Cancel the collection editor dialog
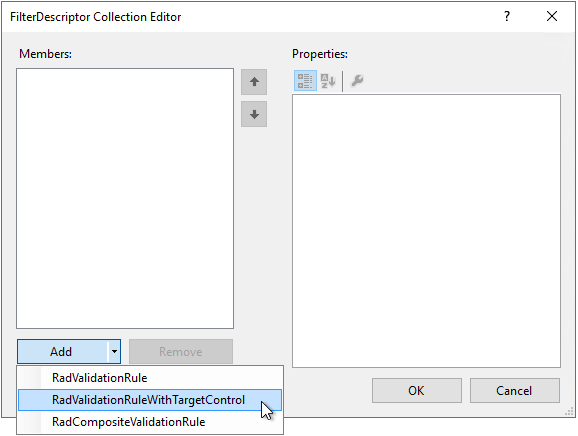This screenshot has width=578, height=436. (515, 391)
